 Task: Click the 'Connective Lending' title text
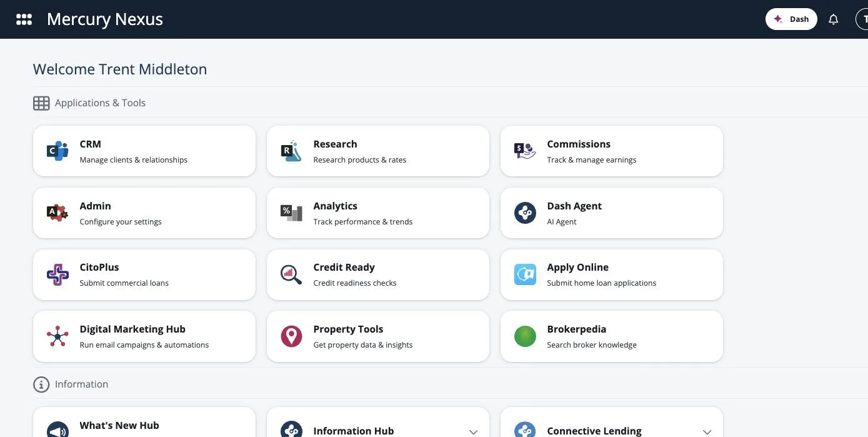tap(594, 431)
